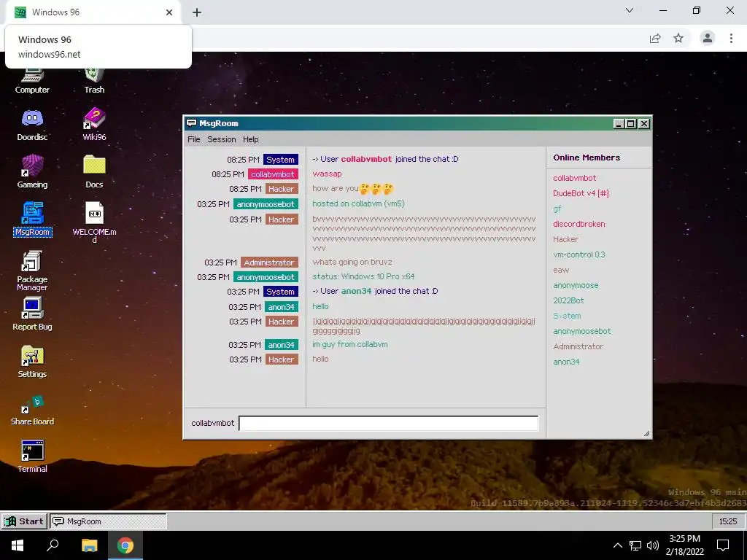This screenshot has width=747, height=560.
Task: Open the Report Bug icon
Action: (32, 314)
